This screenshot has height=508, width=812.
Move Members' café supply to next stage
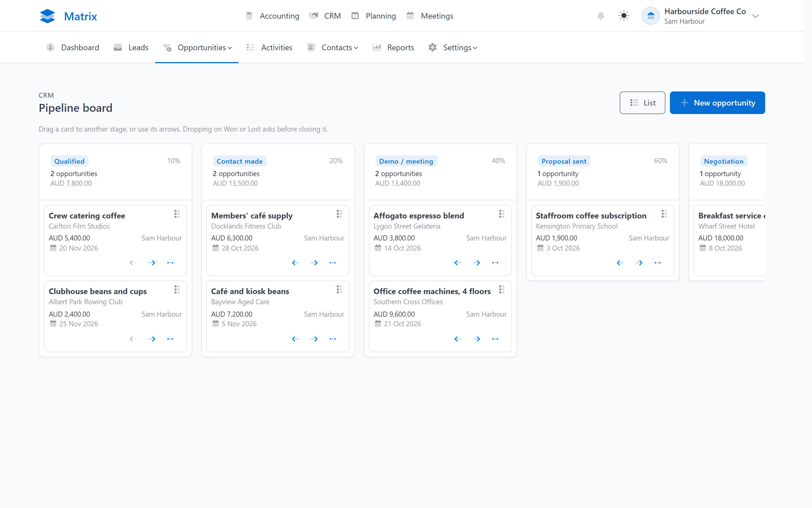[314, 263]
